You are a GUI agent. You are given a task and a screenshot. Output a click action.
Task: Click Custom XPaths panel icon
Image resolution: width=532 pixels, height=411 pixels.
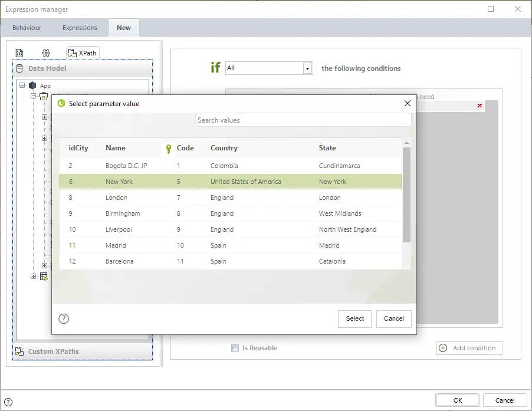point(19,351)
